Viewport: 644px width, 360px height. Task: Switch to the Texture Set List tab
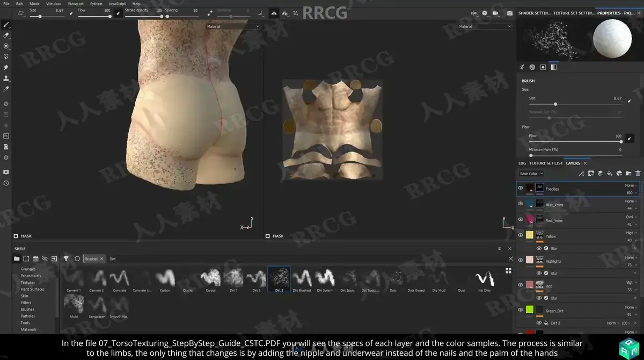(x=546, y=163)
